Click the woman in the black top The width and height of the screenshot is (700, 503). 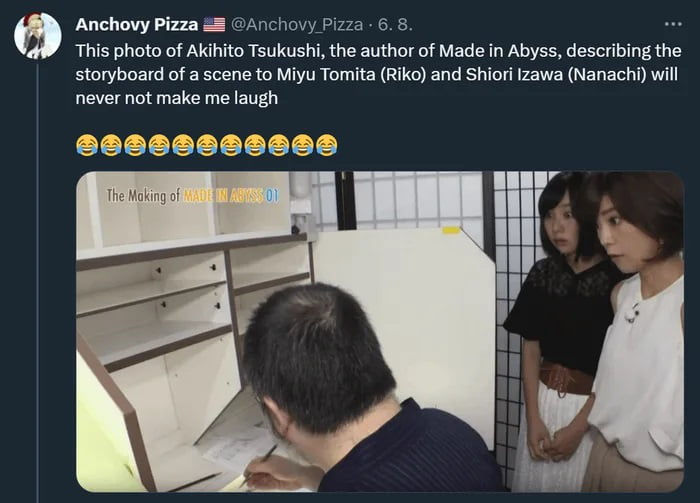[558, 330]
